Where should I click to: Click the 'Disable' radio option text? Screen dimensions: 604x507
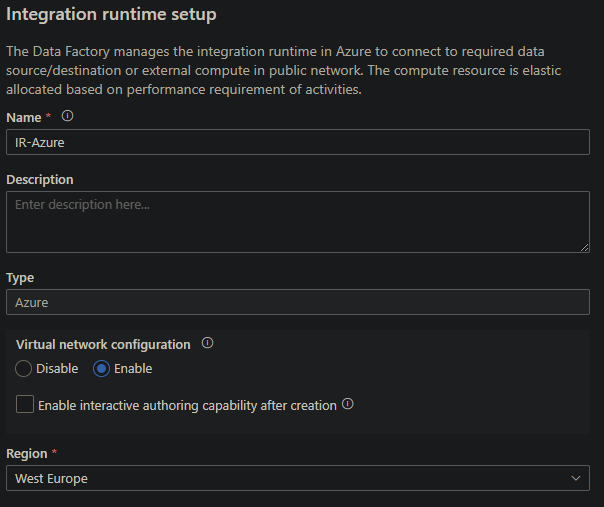(x=57, y=369)
